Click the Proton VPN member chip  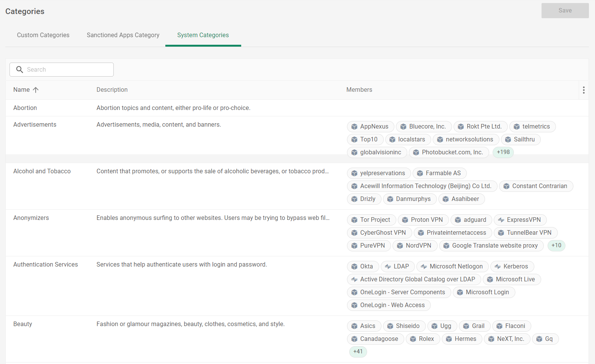(423, 220)
